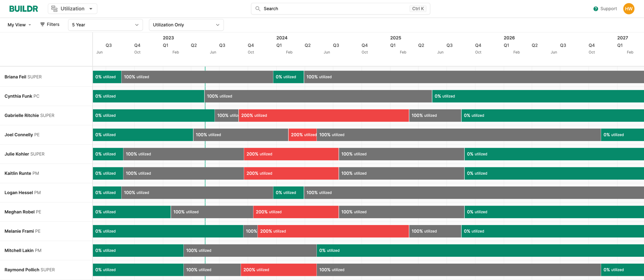Select Briana Feil's first 0% utilized bar
This screenshot has width=644, height=280.
(107, 77)
